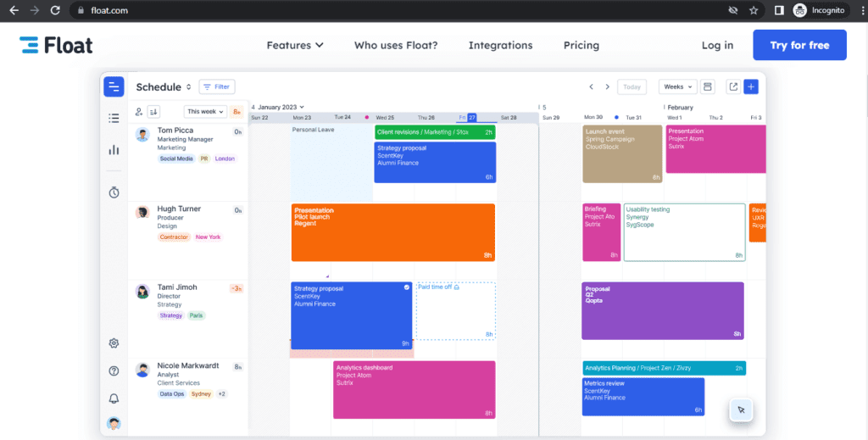Select the Analytics dashboard pink block

pos(414,390)
